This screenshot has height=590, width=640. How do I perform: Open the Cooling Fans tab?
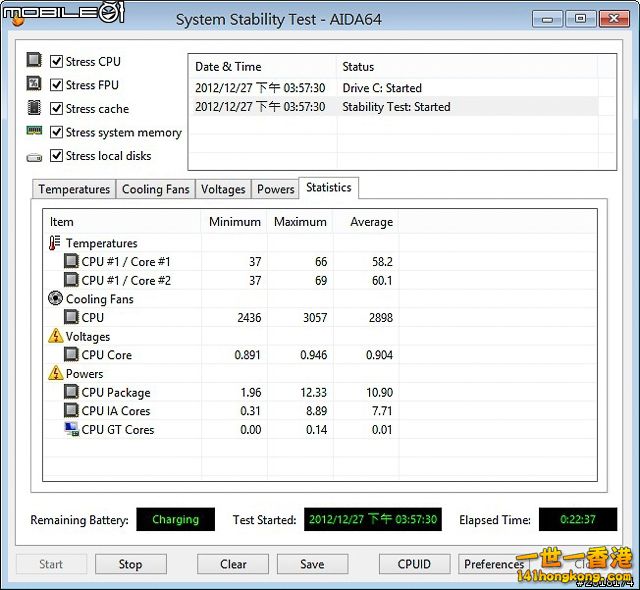(155, 189)
